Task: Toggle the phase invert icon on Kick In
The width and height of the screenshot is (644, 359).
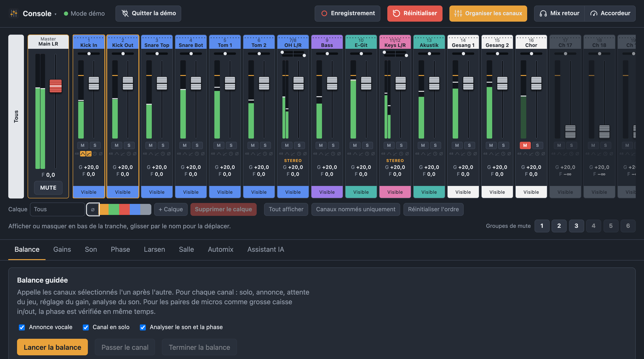Action: click(100, 154)
